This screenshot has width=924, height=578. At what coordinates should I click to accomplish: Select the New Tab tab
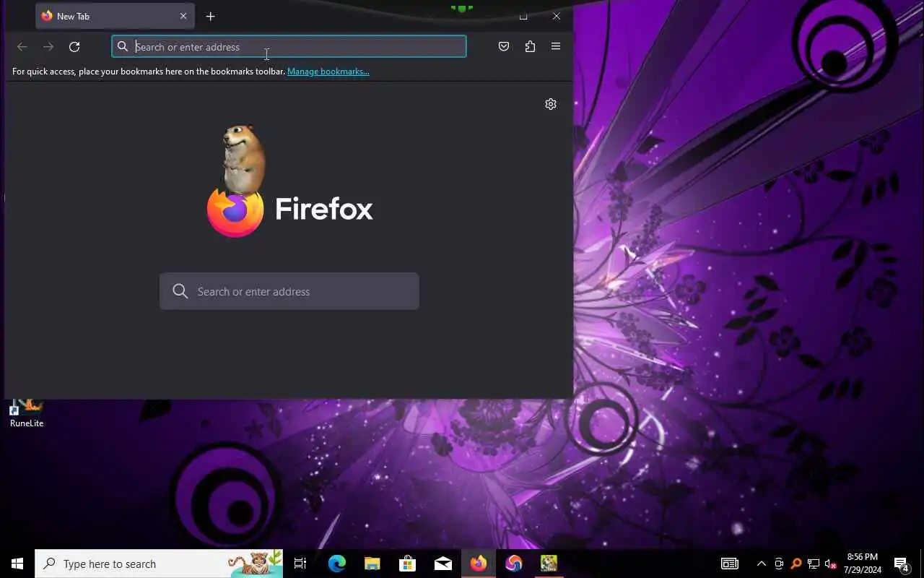pos(115,16)
